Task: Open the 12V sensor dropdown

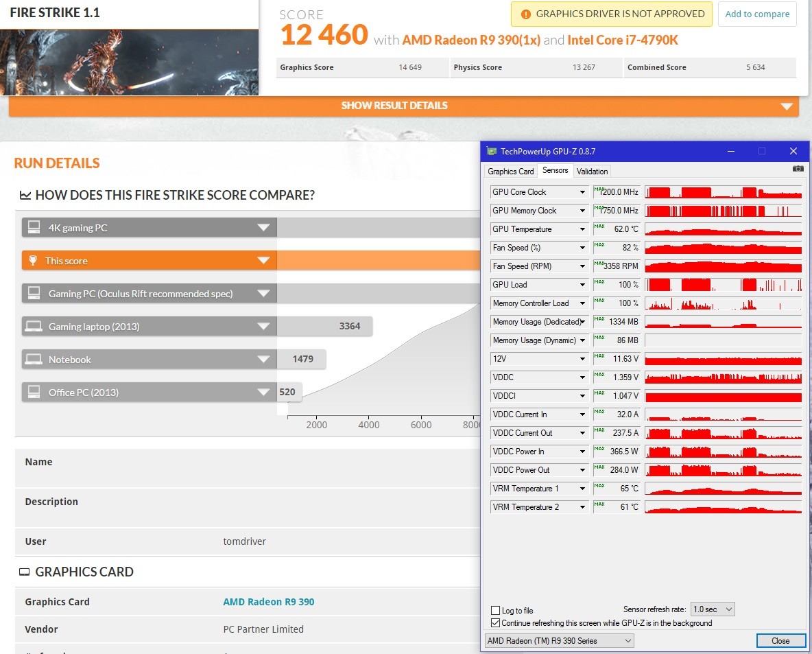Action: [x=582, y=359]
